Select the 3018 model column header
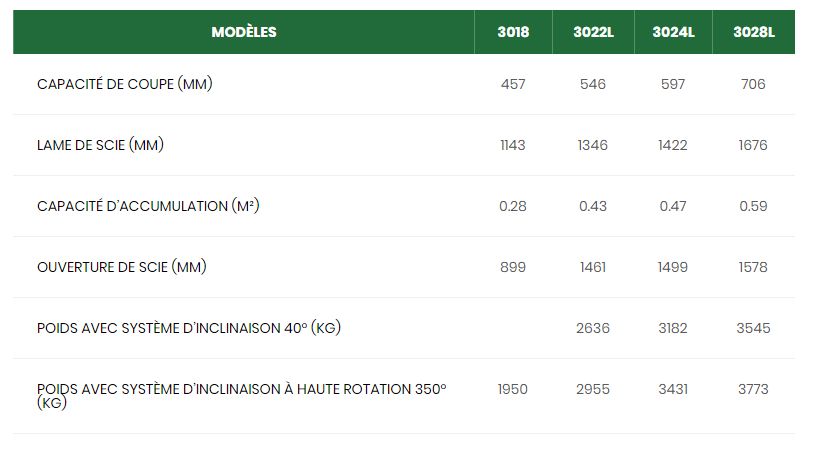The height and width of the screenshot is (456, 813). pos(512,32)
